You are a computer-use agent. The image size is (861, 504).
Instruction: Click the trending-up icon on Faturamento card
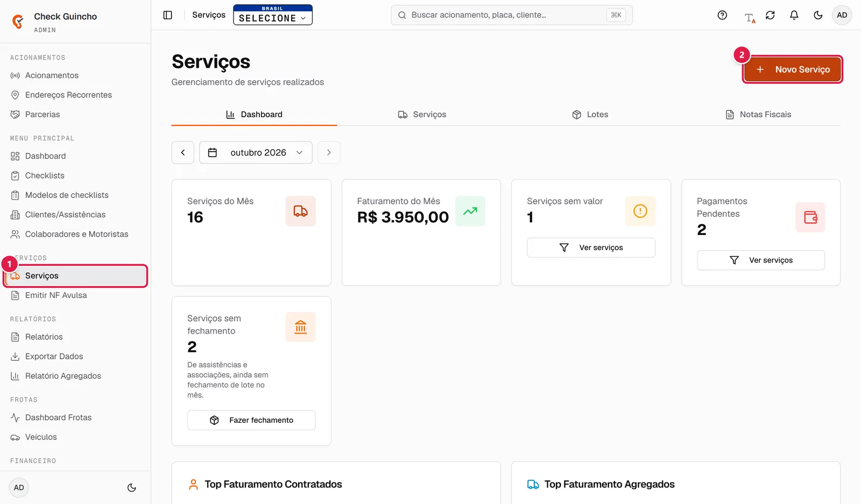coord(470,211)
